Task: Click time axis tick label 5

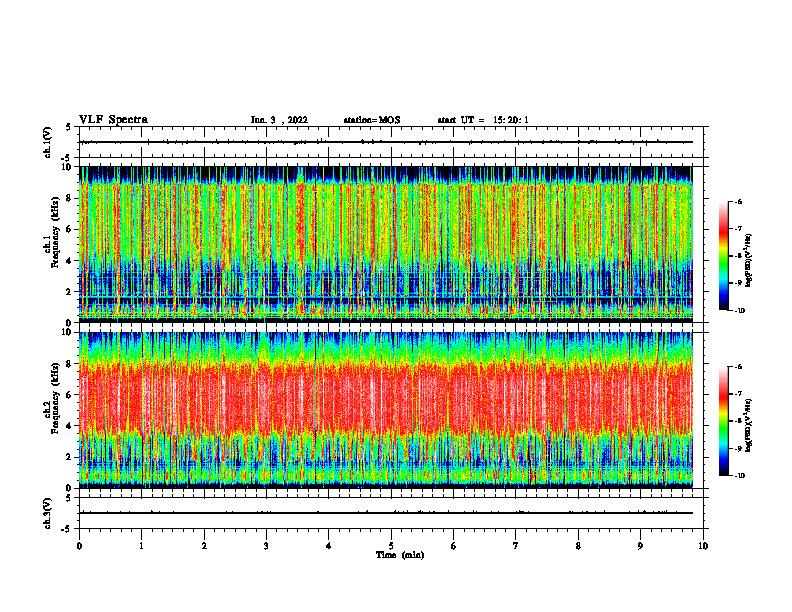Action: coord(391,546)
